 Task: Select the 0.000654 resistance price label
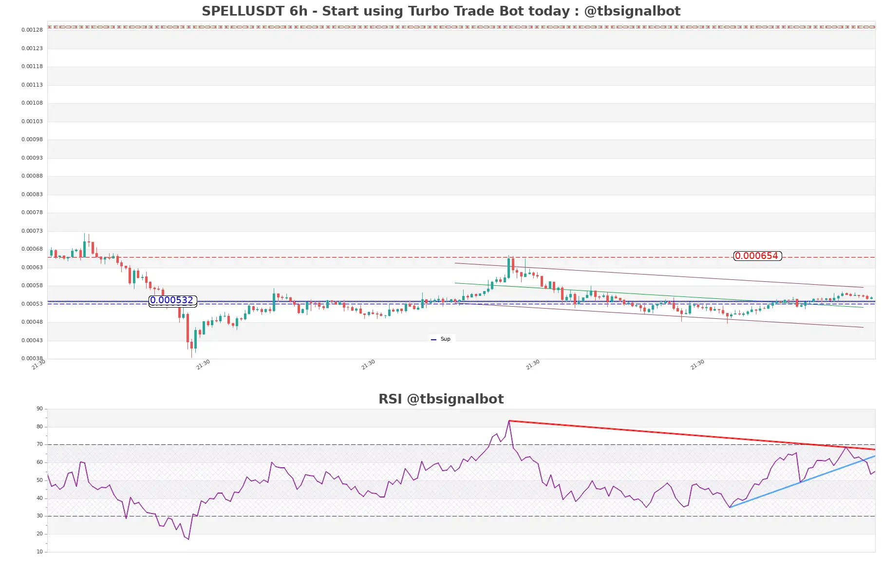pyautogui.click(x=757, y=256)
